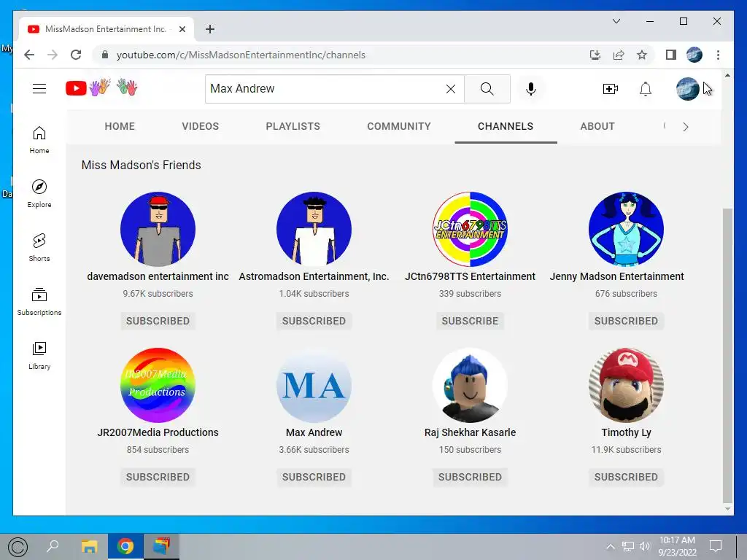This screenshot has height=560, width=747.
Task: Toggle SUBSCRIBED for Astromadson Entertainment, Inc.
Action: [x=314, y=321]
